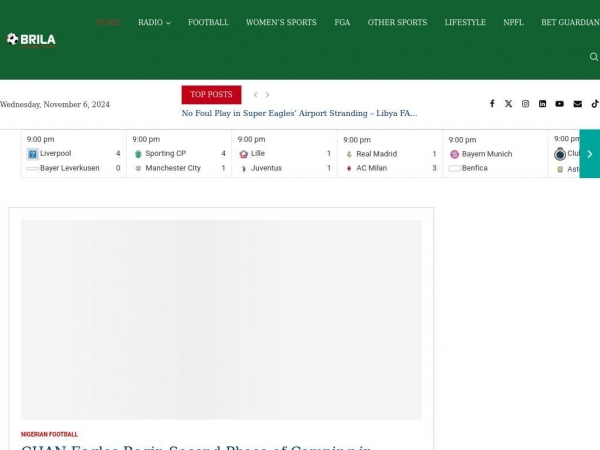Select Lille team name
Image resolution: width=600 pixels, height=450 pixels.
pyautogui.click(x=258, y=153)
